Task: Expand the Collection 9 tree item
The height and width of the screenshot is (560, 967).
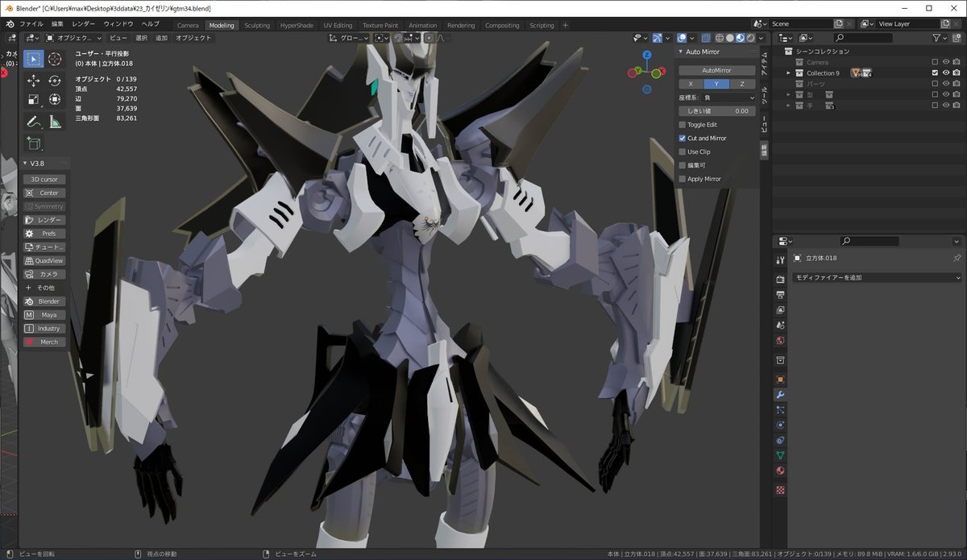Action: point(788,73)
